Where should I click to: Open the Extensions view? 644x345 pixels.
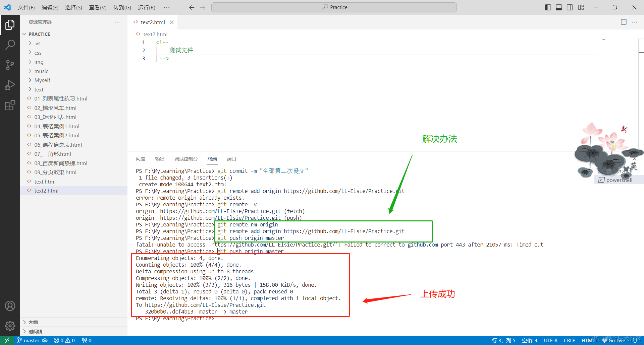(x=10, y=106)
